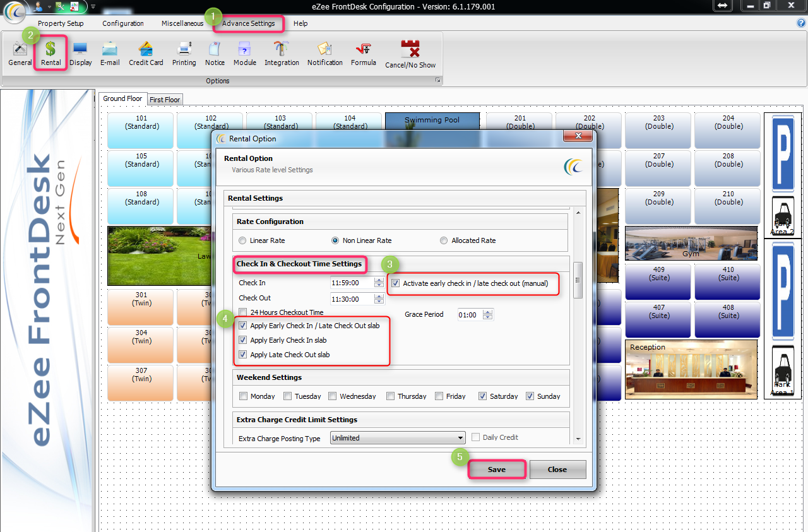This screenshot has width=808, height=532.
Task: Enable 24 Hours Checkout Time checkbox
Action: click(243, 312)
